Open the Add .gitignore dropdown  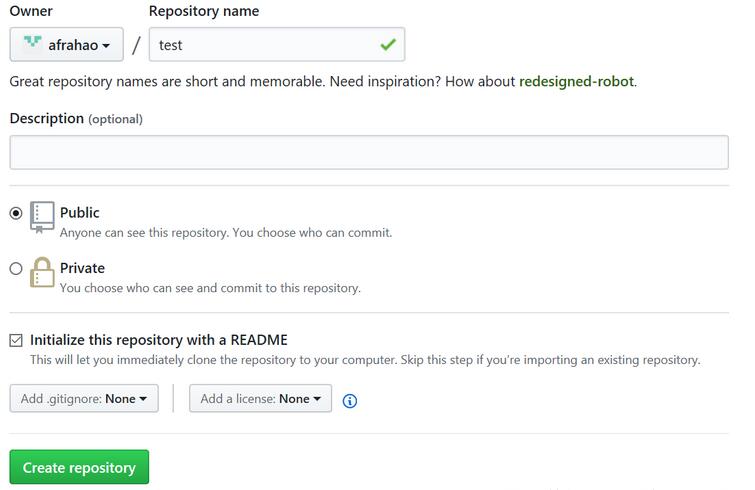(84, 398)
